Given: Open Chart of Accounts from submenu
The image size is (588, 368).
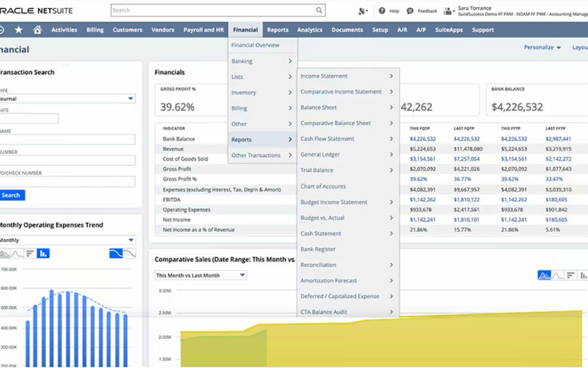Looking at the screenshot, I should [323, 186].
